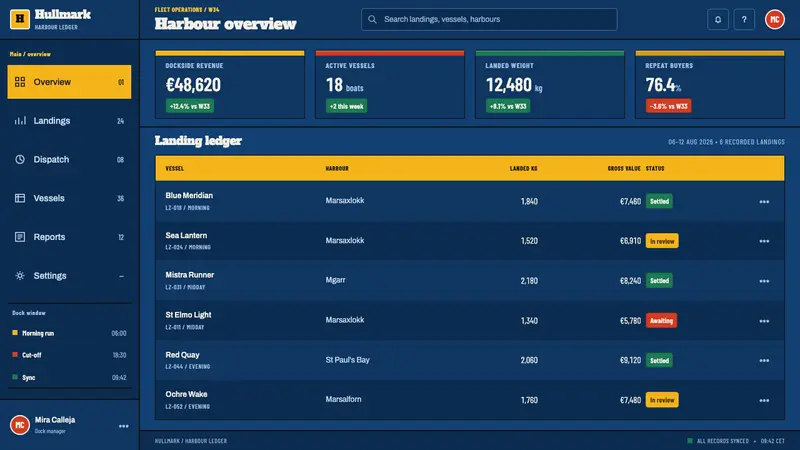Click the Landed Weight card
Screen dimensions: 800x450
(x=550, y=85)
